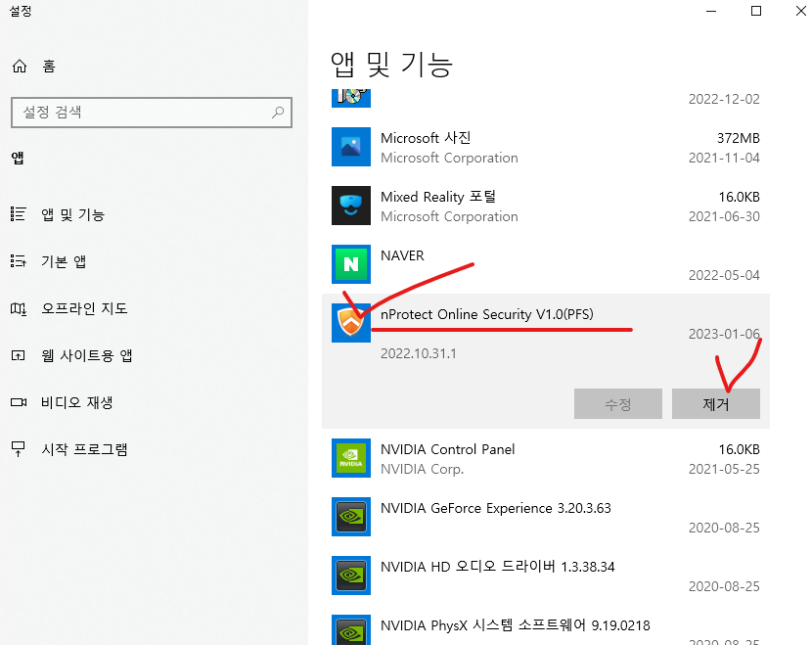
Task: Select the Microsoft 사진 entry
Action: coord(546,147)
